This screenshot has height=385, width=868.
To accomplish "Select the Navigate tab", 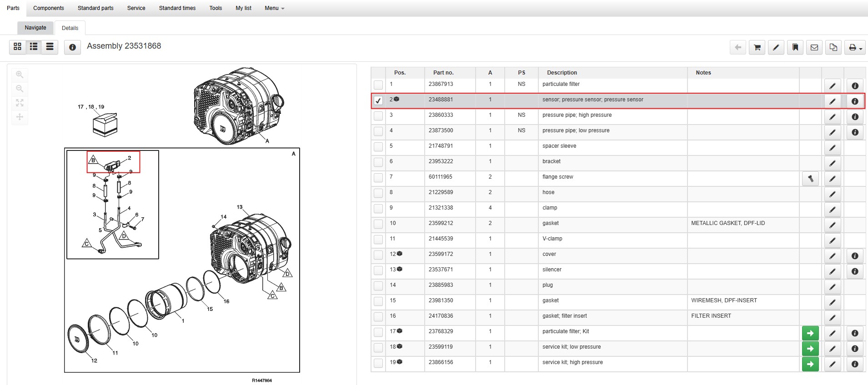I will pyautogui.click(x=35, y=28).
